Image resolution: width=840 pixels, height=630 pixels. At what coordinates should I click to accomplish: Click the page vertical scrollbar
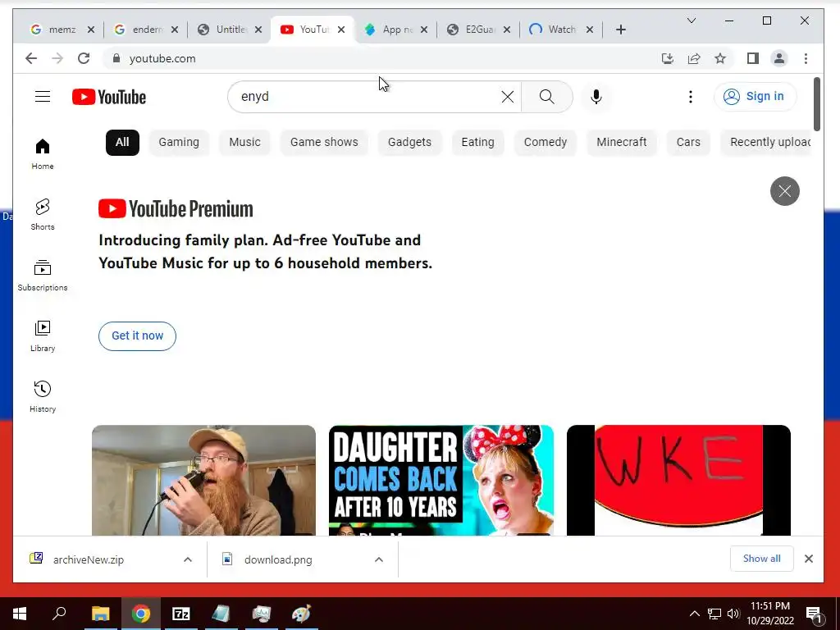click(x=816, y=104)
